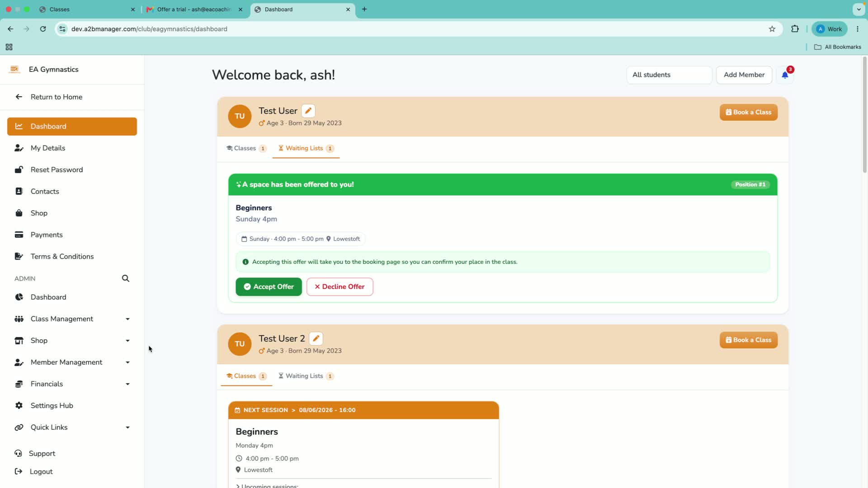Reload the page
The height and width of the screenshot is (488, 868).
[43, 29]
